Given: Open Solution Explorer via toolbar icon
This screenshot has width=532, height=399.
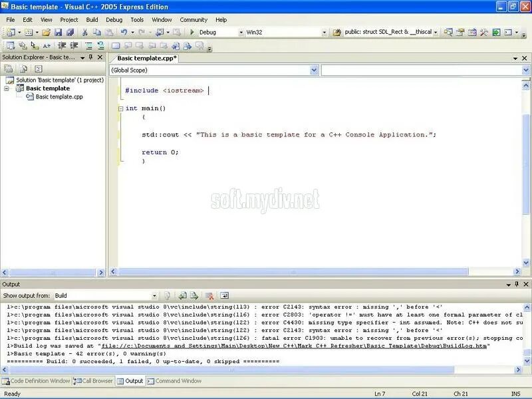Looking at the screenshot, I should (x=448, y=32).
